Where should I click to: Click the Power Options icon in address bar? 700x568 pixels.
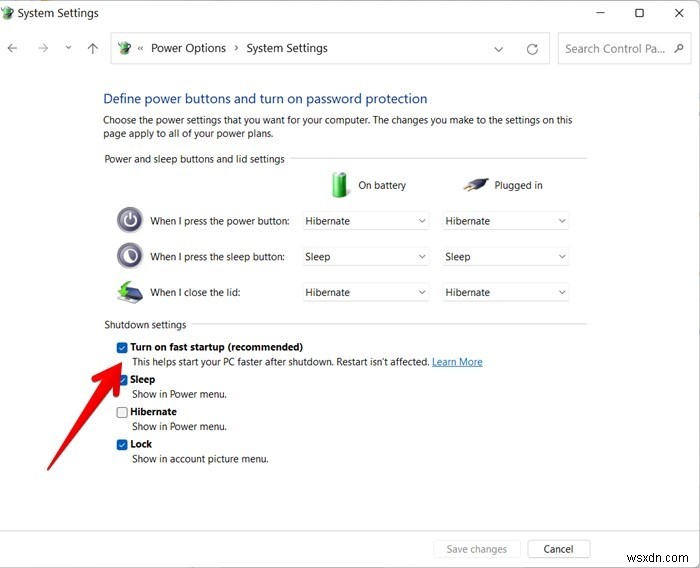tap(125, 48)
